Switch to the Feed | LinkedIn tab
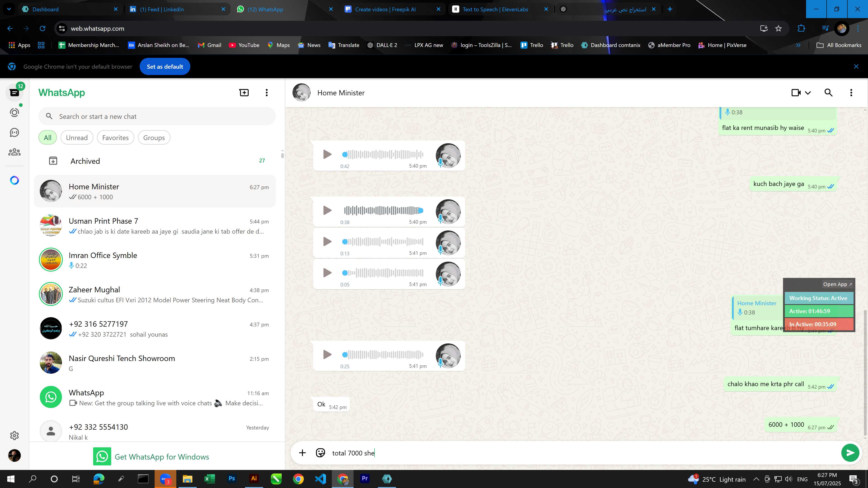 pos(178,9)
